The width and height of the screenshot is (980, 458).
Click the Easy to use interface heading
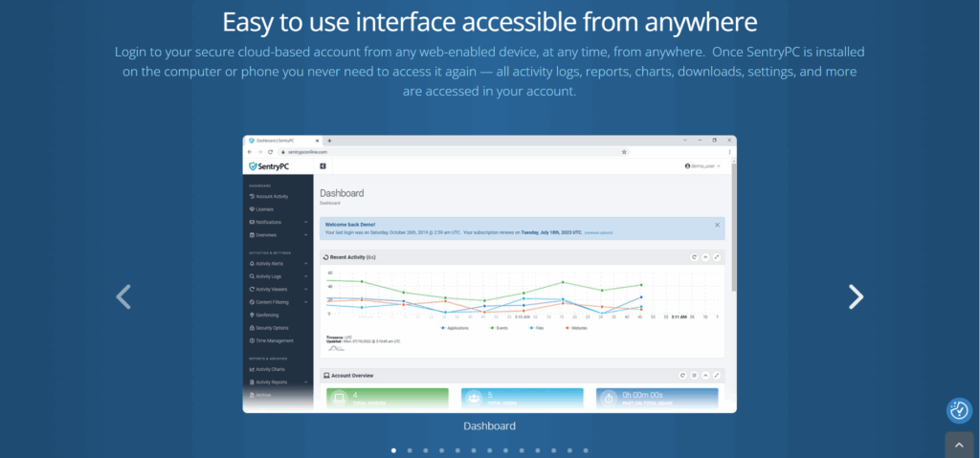(x=490, y=23)
